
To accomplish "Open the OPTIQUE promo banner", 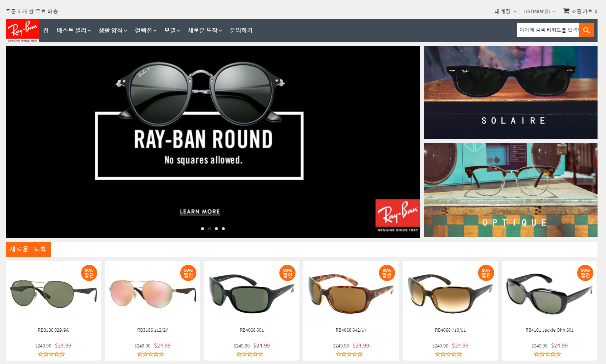I will [511, 190].
